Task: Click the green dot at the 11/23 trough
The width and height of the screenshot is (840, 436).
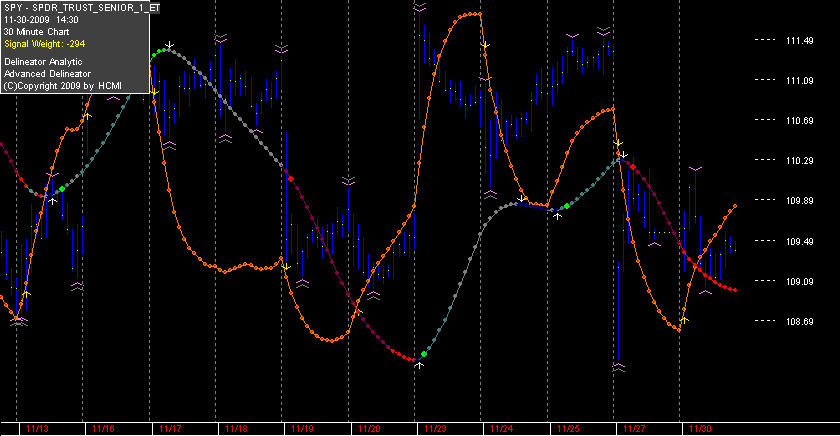Action: pos(424,354)
